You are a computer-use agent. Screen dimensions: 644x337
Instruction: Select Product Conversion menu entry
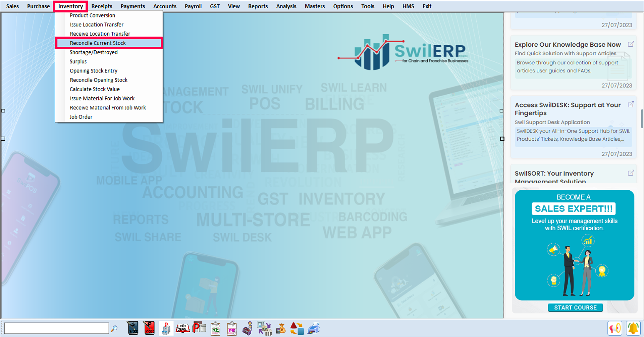pyautogui.click(x=109, y=15)
